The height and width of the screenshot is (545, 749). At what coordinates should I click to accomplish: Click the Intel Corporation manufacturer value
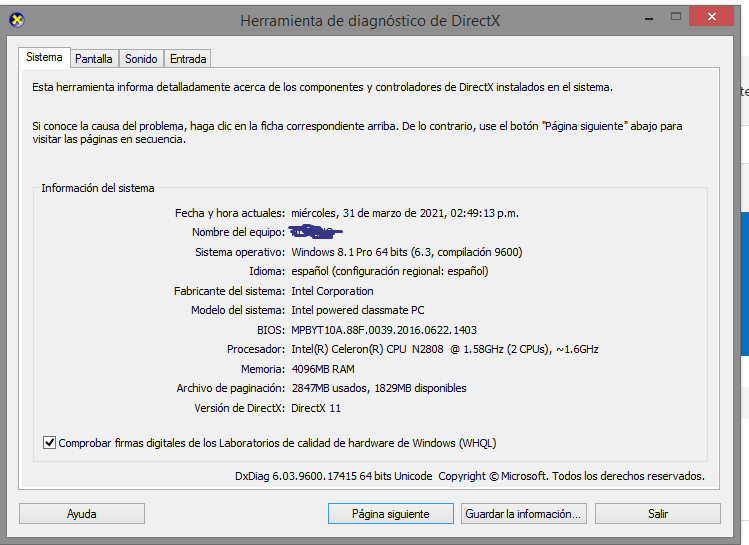click(x=332, y=291)
